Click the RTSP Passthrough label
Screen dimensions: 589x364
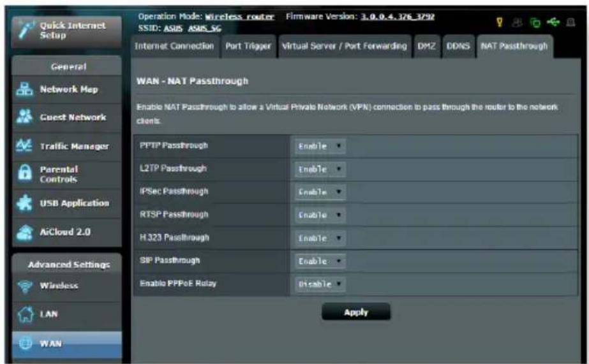(174, 215)
